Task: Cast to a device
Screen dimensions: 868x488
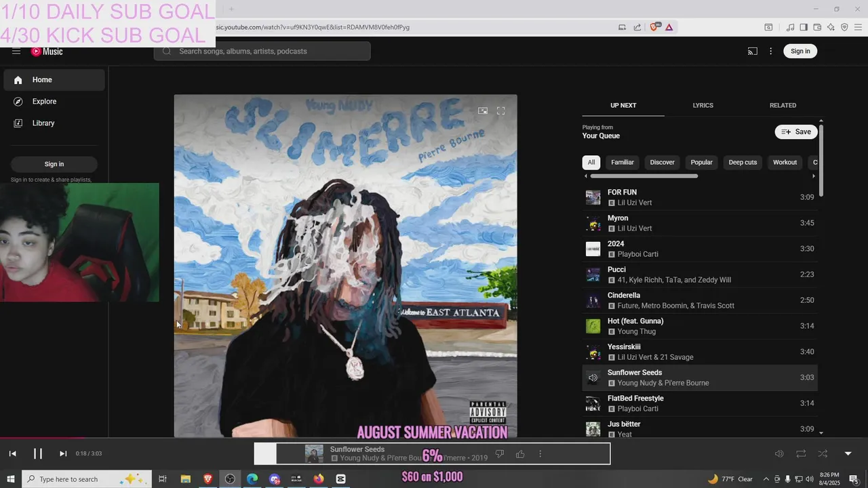Action: (753, 51)
